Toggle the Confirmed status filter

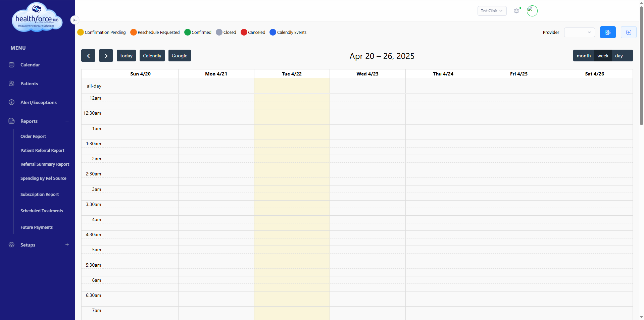(188, 32)
